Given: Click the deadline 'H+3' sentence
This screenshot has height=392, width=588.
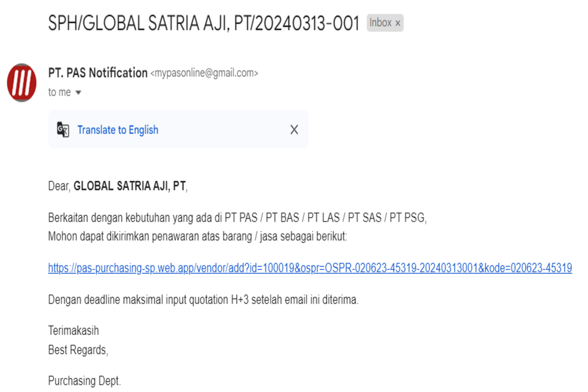Looking at the screenshot, I should (x=203, y=300).
